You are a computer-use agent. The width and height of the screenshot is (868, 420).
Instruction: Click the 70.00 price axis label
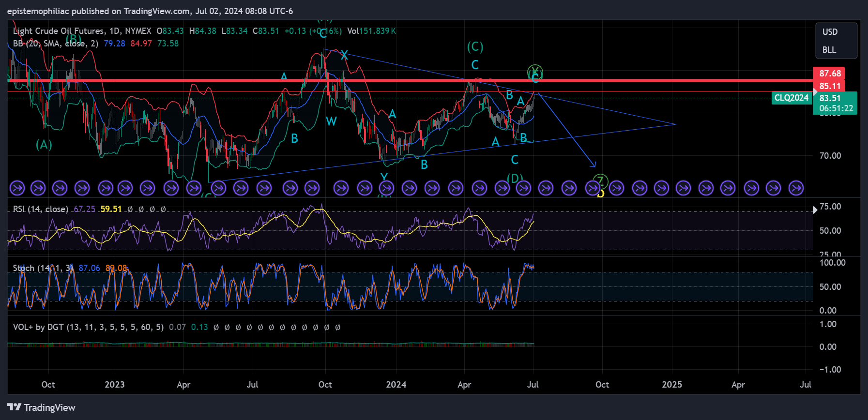click(x=830, y=156)
